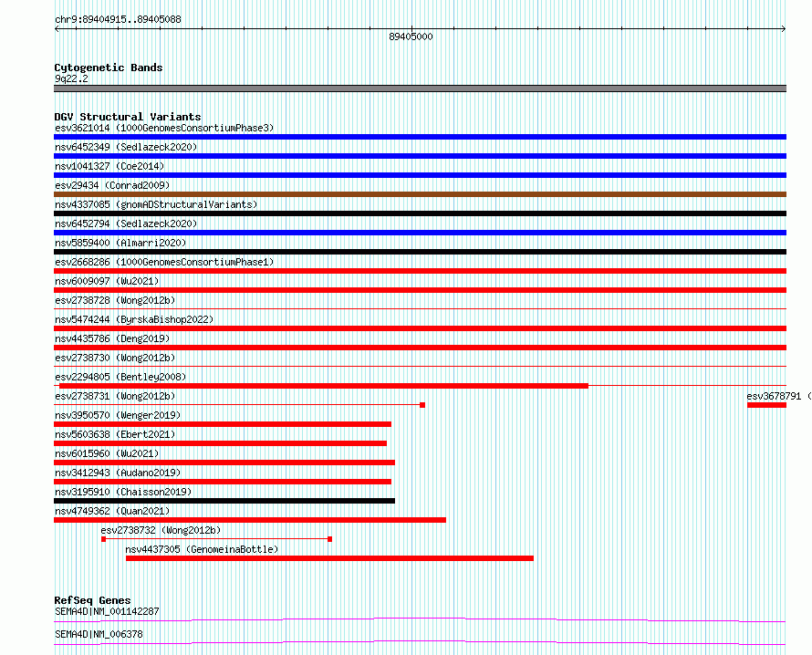Click the esv2738732 (Wong2012b) label
812x655 pixels.
[161, 530]
